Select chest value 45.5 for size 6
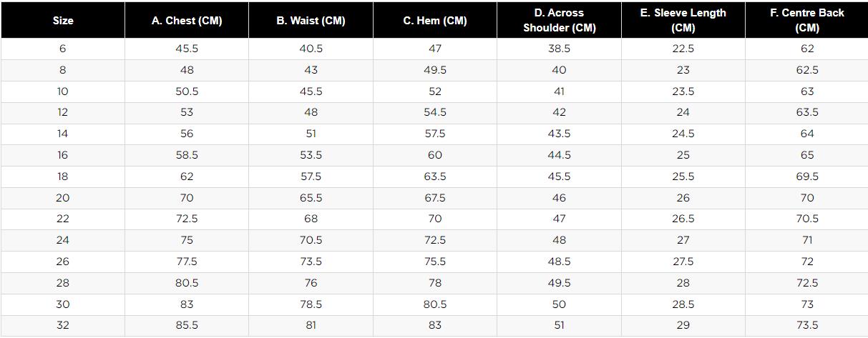This screenshot has width=868, height=338. 187,49
